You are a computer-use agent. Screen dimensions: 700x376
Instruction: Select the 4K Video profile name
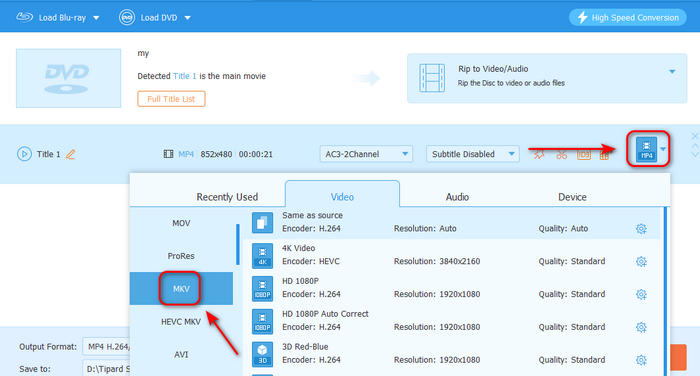point(299,248)
